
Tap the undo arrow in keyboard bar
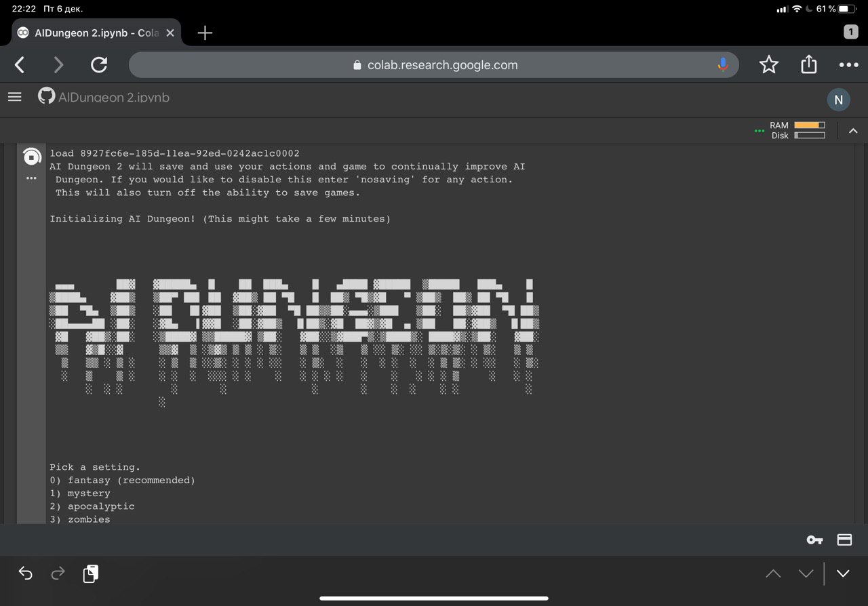pos(25,573)
